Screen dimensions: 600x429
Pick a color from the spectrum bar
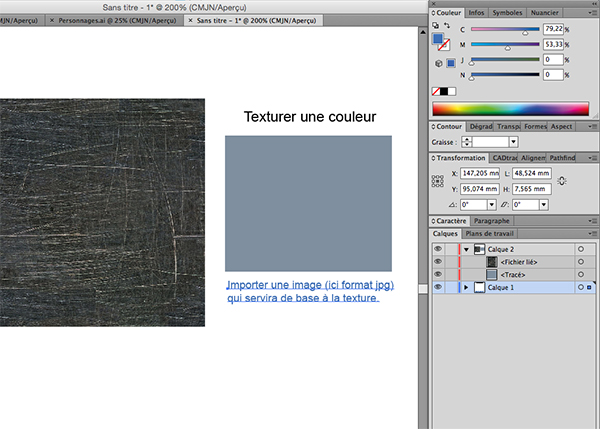coord(510,107)
